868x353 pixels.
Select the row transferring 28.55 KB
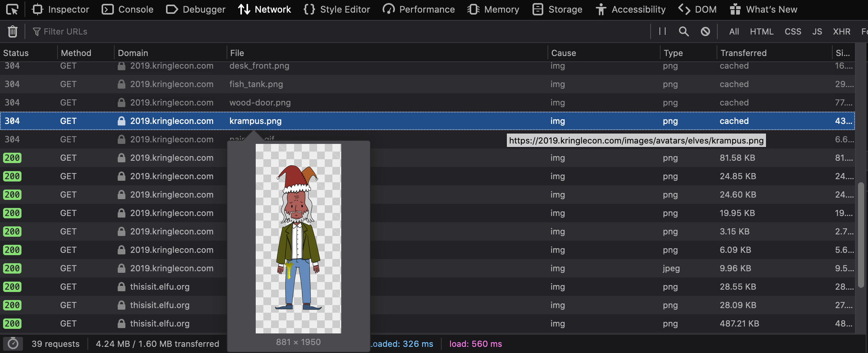pos(427,287)
